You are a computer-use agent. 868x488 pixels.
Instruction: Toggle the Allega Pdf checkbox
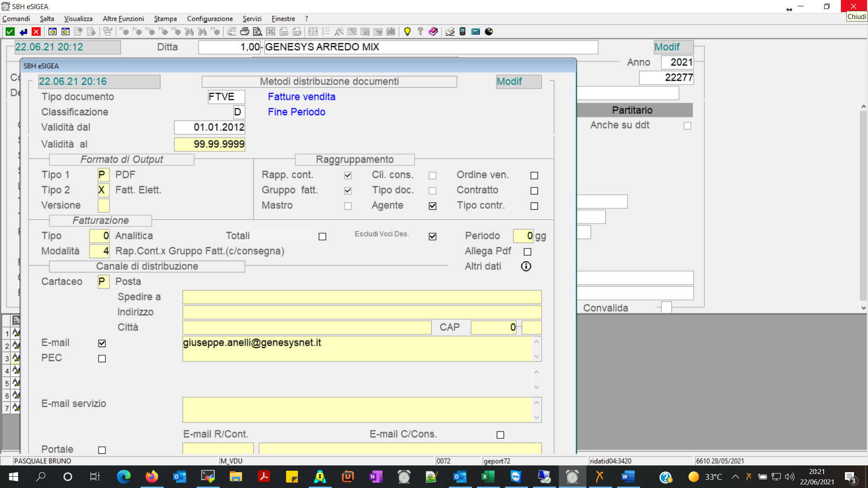[527, 252]
